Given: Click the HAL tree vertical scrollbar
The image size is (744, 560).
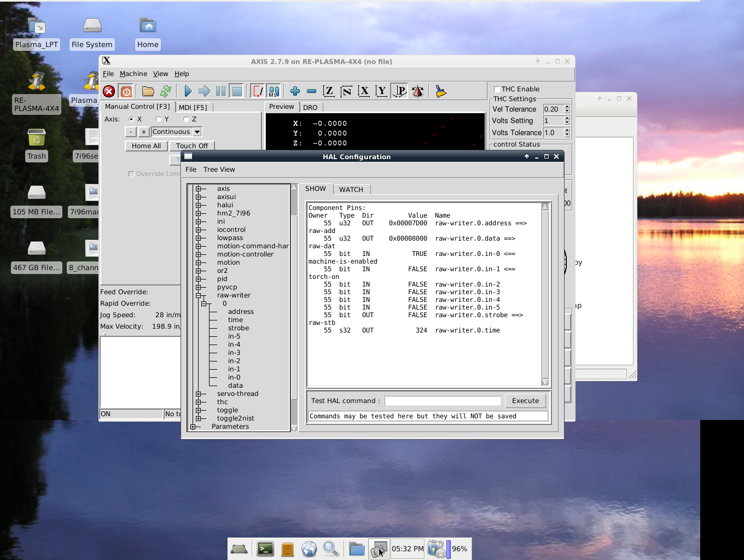Looking at the screenshot, I should (294, 308).
